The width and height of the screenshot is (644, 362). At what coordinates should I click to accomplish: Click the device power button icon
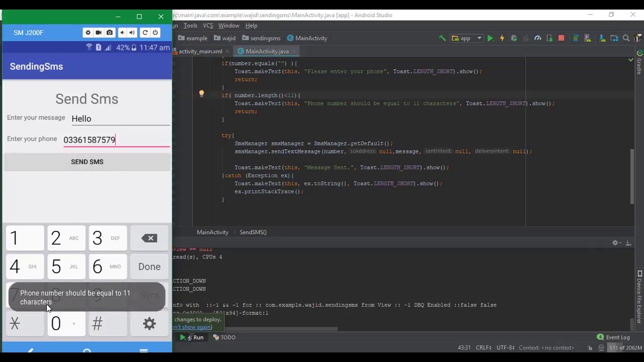pyautogui.click(x=155, y=33)
